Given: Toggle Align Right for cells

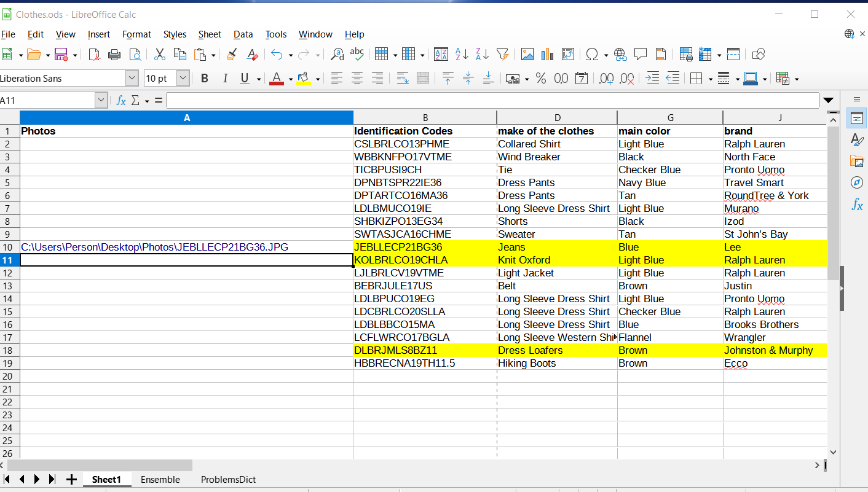Looking at the screenshot, I should (x=377, y=78).
